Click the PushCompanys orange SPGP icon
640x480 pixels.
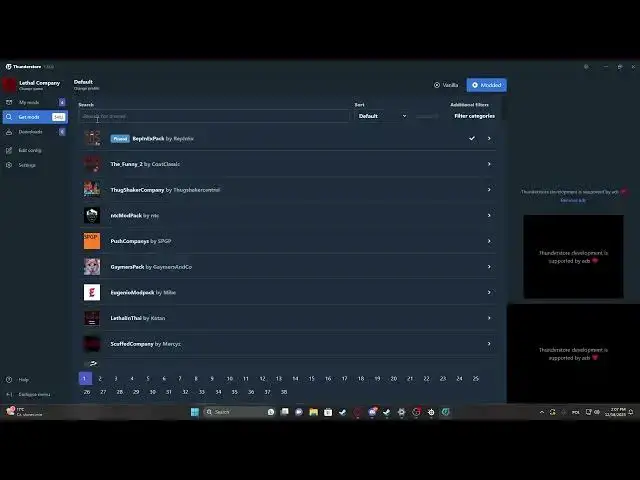pyautogui.click(x=92, y=241)
